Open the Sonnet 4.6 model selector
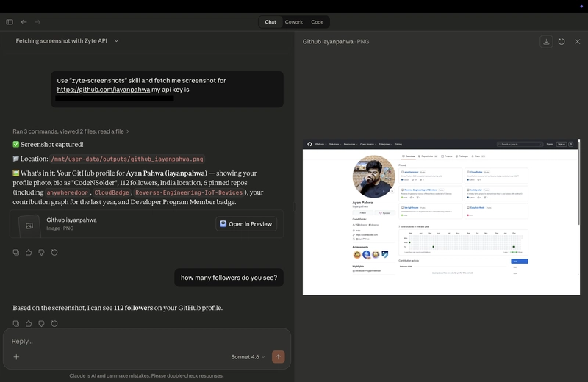 coord(248,357)
